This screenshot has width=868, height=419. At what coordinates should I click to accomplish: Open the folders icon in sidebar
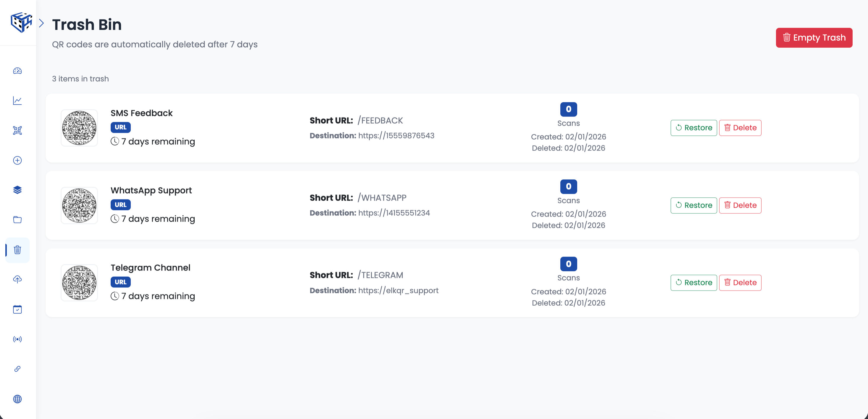point(17,220)
